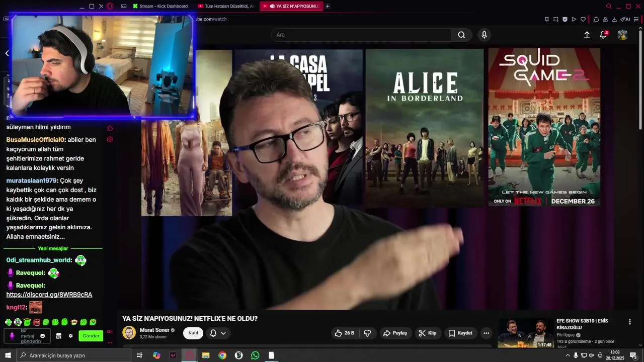The image size is (644, 362).
Task: Switch to YA SİZ N'APIYOSUNUZ tab
Action: coord(292,6)
